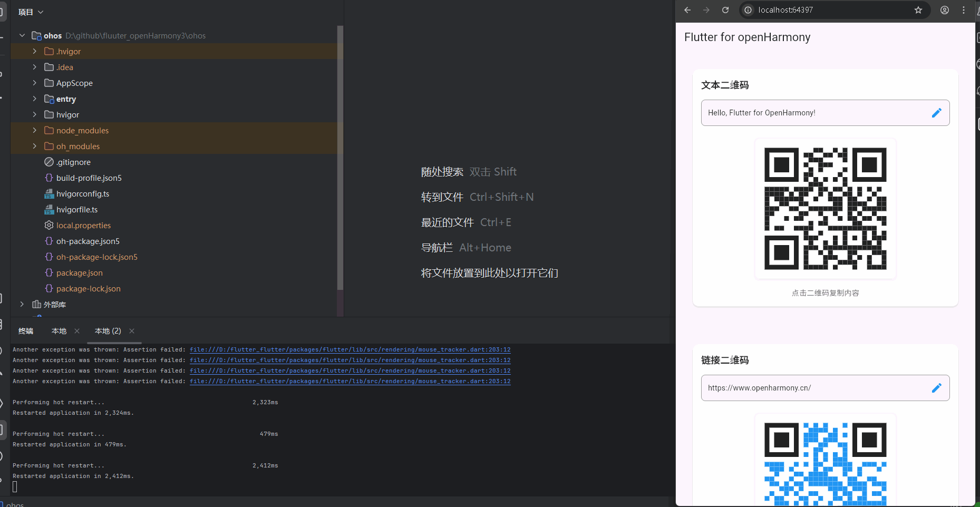
Task: Click the browser forward arrow
Action: 706,10
